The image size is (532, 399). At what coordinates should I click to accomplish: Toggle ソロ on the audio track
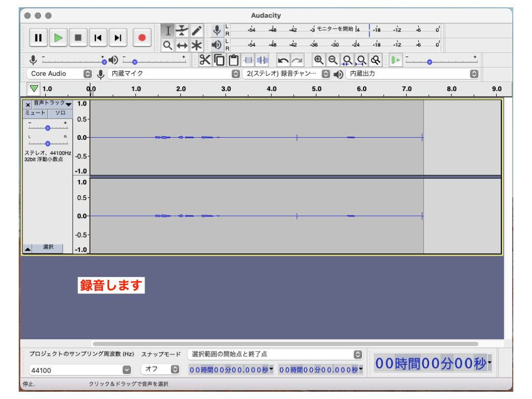pyautogui.click(x=60, y=113)
